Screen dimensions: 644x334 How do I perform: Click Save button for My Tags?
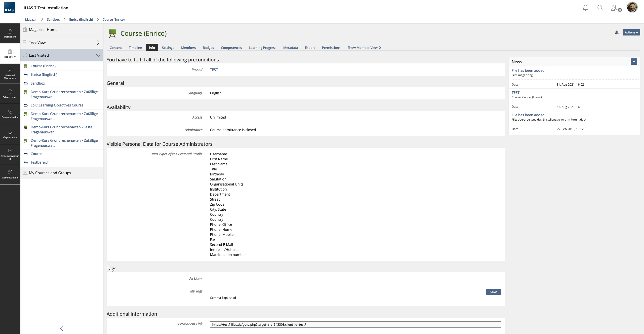pos(493,292)
